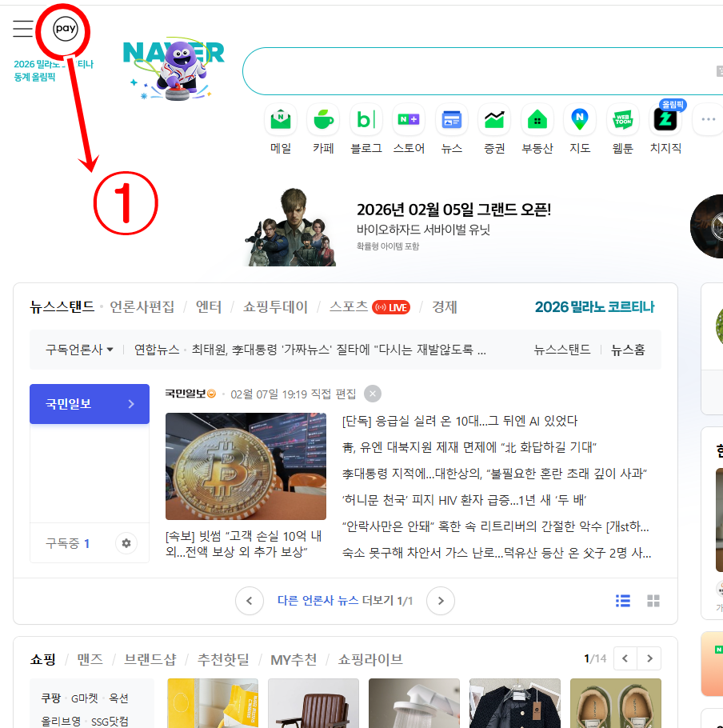The image size is (723, 728).
Task: Open the 메일 mail icon
Action: coord(281,120)
